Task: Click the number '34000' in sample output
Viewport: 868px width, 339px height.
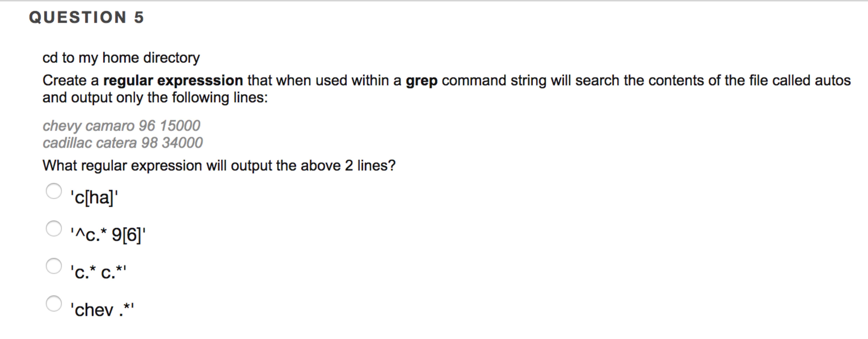Action: [182, 143]
